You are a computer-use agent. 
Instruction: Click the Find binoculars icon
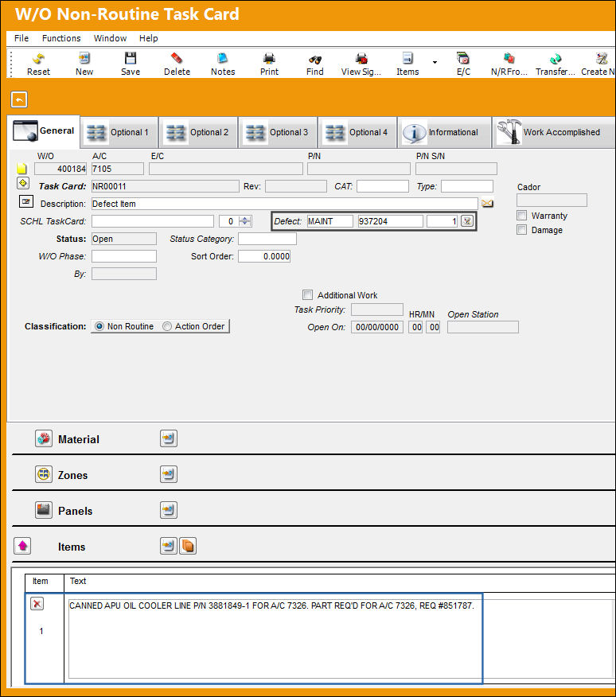[315, 59]
